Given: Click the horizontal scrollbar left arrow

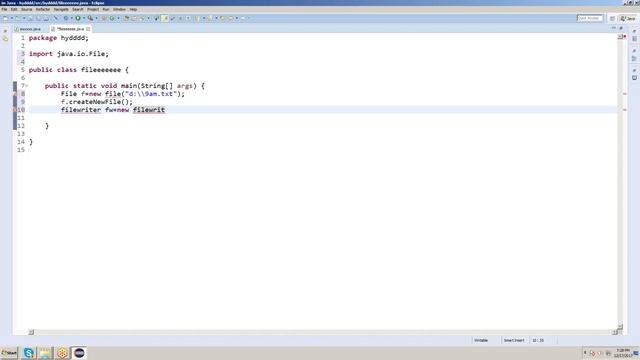Looking at the screenshot, I should 31,332.
